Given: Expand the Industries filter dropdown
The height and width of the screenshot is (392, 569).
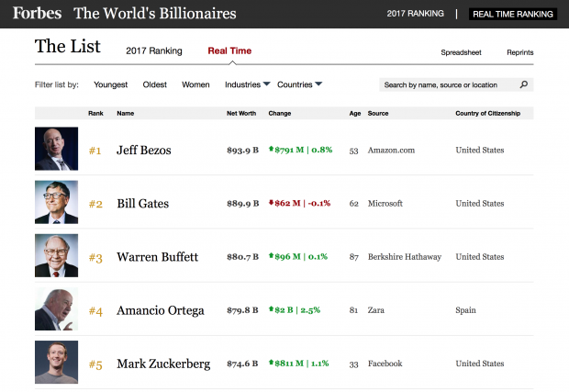Looking at the screenshot, I should click(247, 84).
